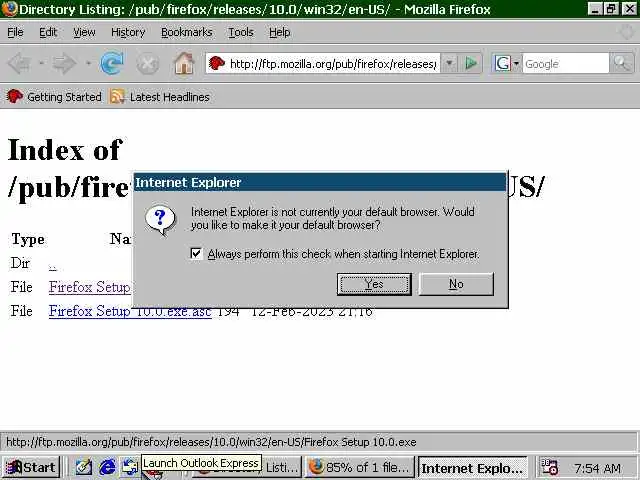Screen dimensions: 640x480
Task: Open the address bar history dropdown
Action: [x=449, y=63]
